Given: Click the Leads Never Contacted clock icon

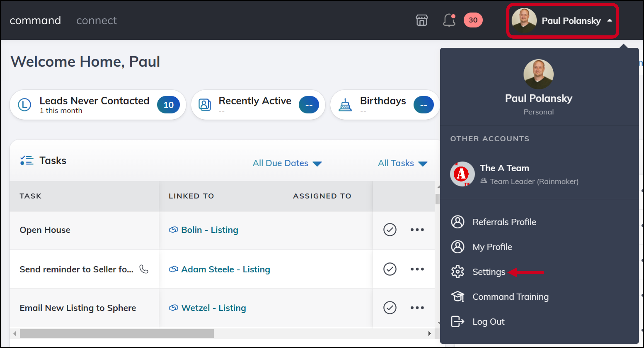Looking at the screenshot, I should pos(24,104).
